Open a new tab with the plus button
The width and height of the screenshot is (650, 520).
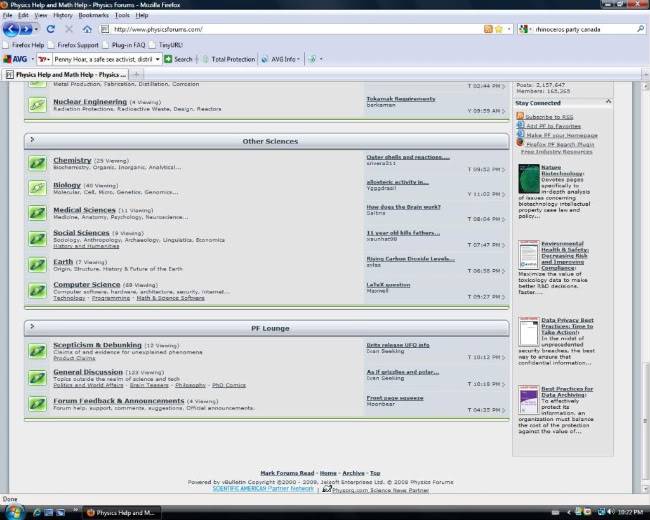coord(136,75)
